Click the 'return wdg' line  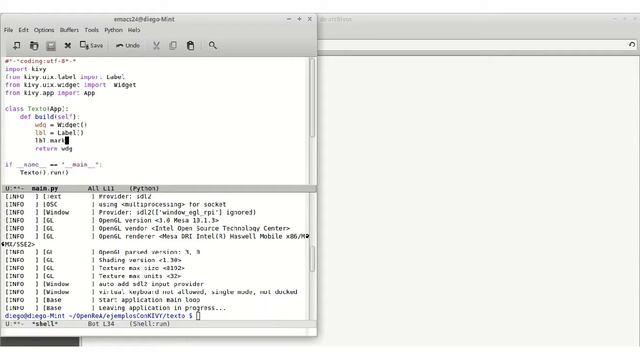(53, 149)
